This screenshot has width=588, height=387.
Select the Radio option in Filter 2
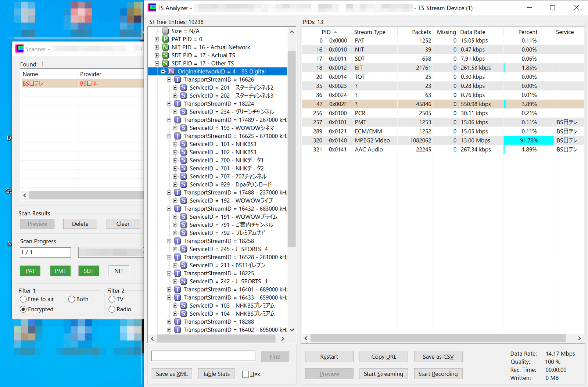click(112, 309)
